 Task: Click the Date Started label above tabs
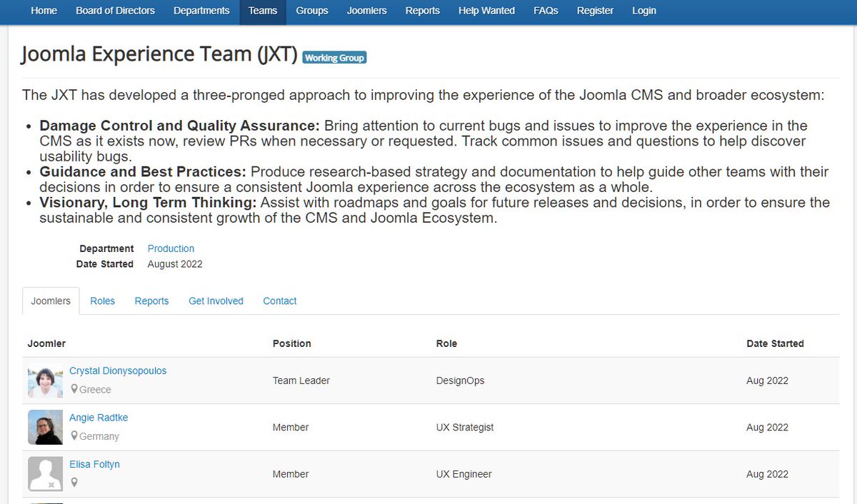click(105, 264)
